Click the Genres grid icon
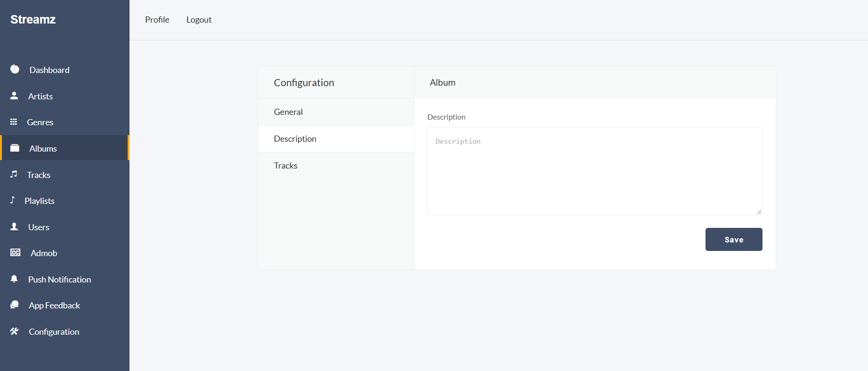This screenshot has height=371, width=868. point(14,122)
